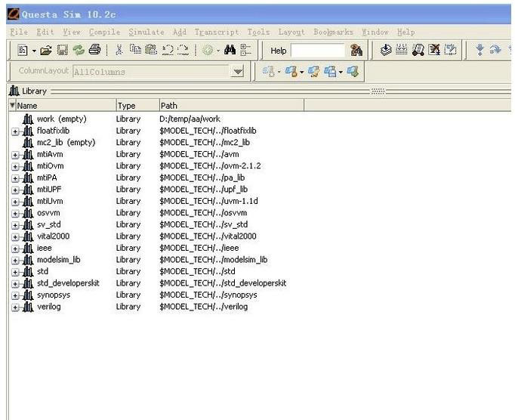Expand the floatfixlib library node
515x420 pixels.
(15, 131)
